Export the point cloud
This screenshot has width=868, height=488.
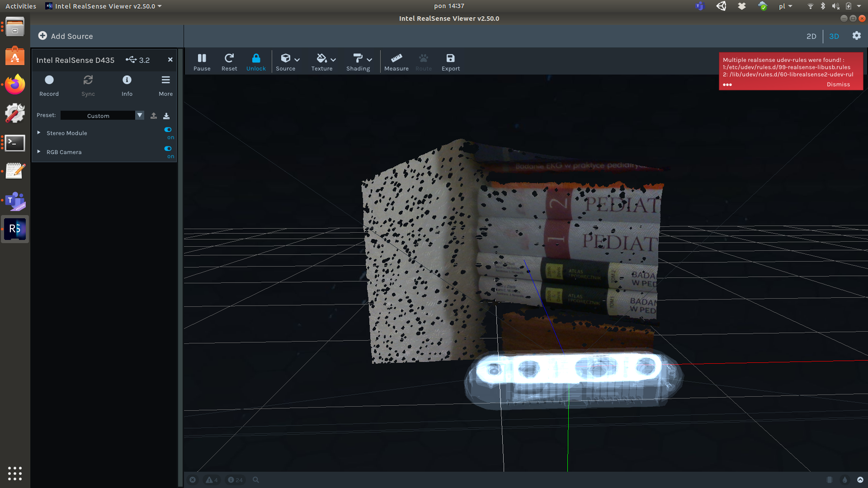[450, 61]
